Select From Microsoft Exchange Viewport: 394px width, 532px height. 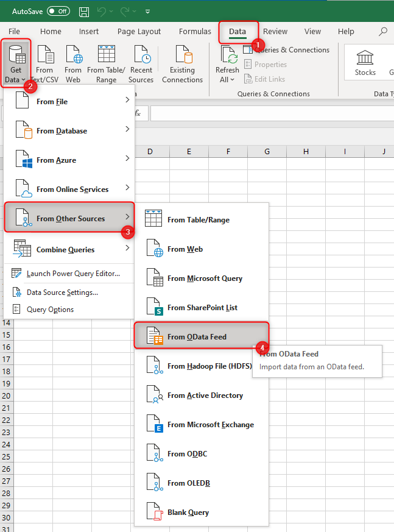pos(202,424)
